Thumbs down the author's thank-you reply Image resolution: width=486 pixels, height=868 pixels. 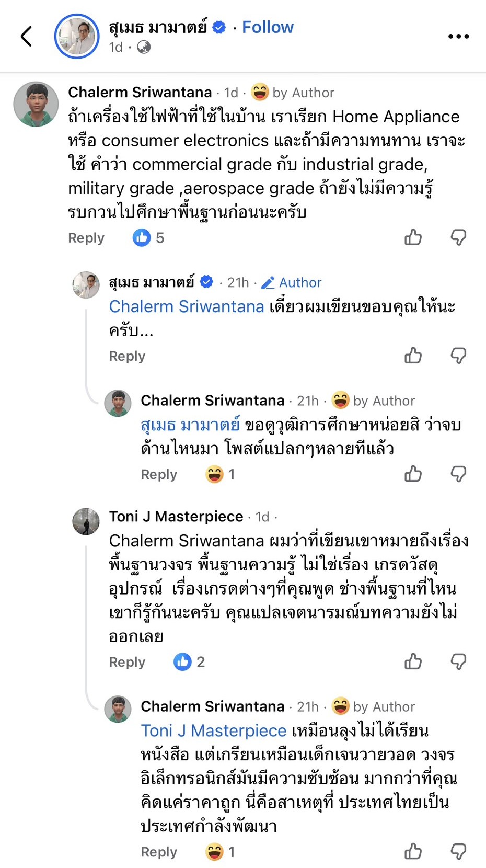(x=458, y=356)
